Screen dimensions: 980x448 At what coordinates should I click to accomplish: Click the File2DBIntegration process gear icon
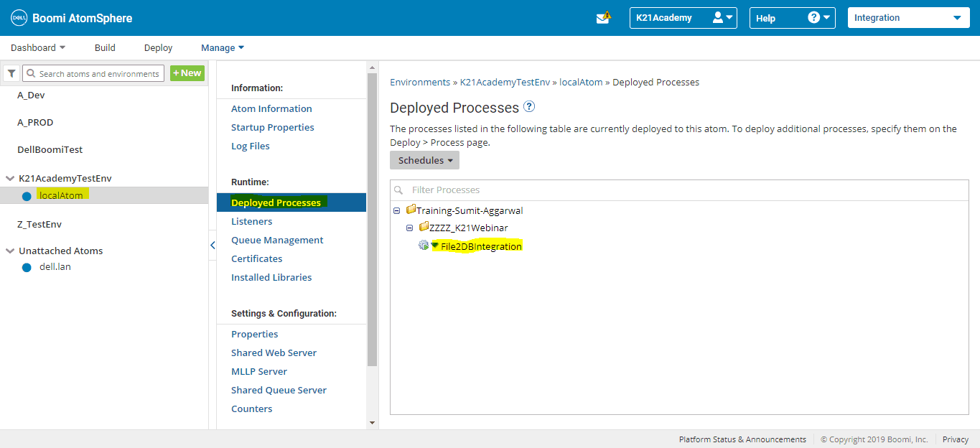coord(424,246)
